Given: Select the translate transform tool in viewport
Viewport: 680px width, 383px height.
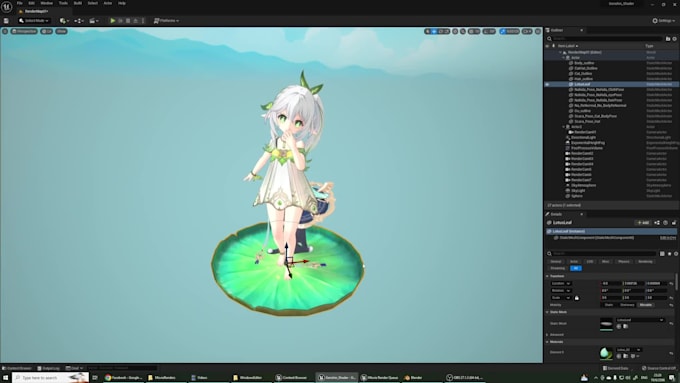Looking at the screenshot, I should [434, 31].
